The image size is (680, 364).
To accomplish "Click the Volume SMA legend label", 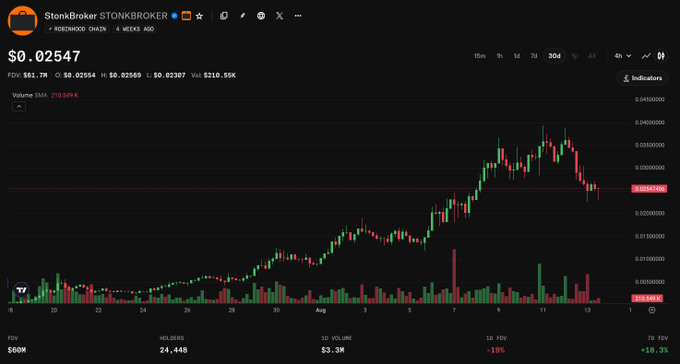I will (29, 95).
